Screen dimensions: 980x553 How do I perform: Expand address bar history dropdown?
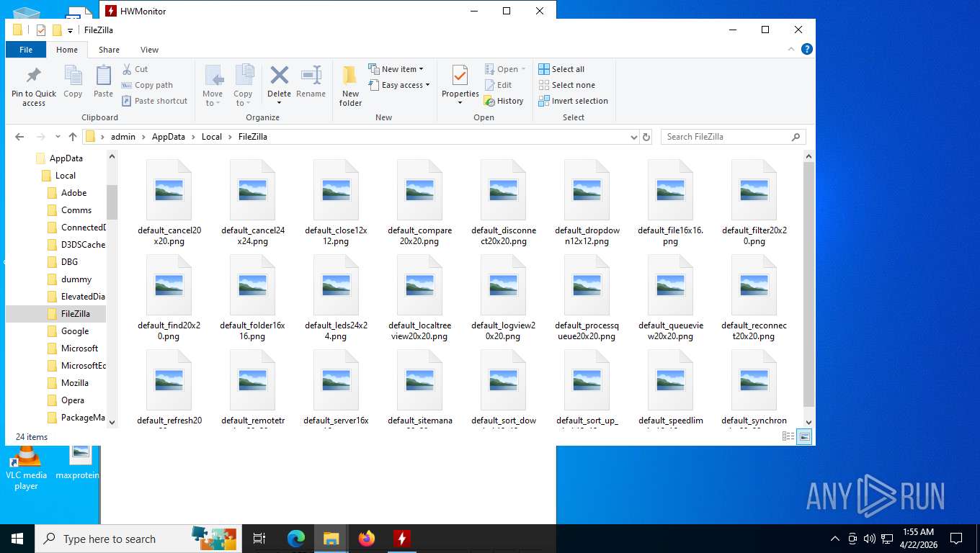tap(633, 137)
